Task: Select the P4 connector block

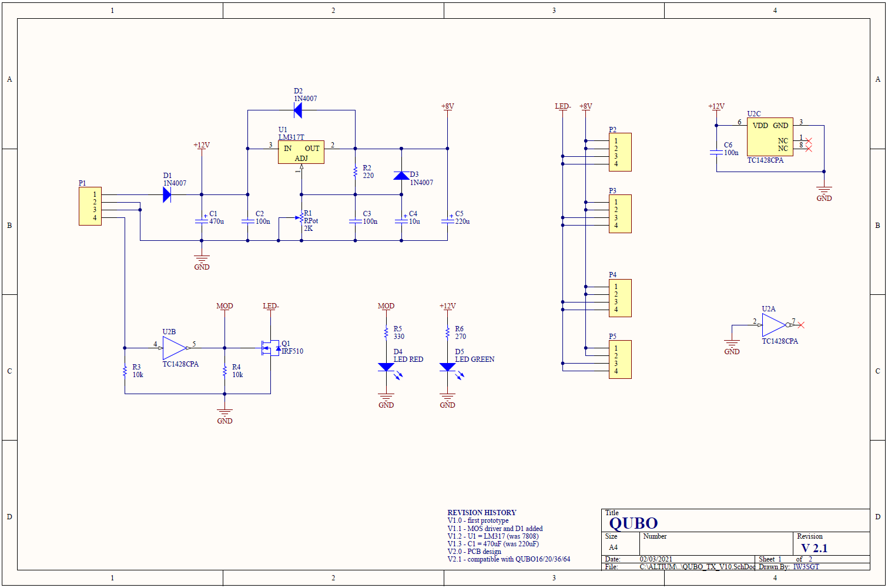Action: click(x=620, y=298)
